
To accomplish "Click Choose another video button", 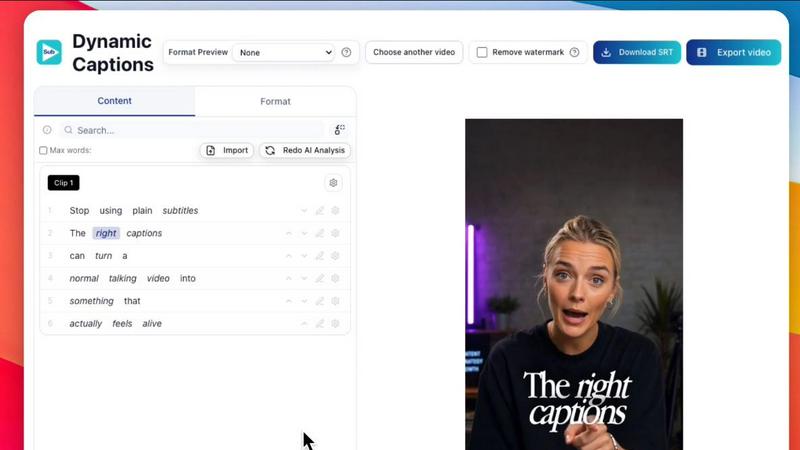I will coord(414,52).
